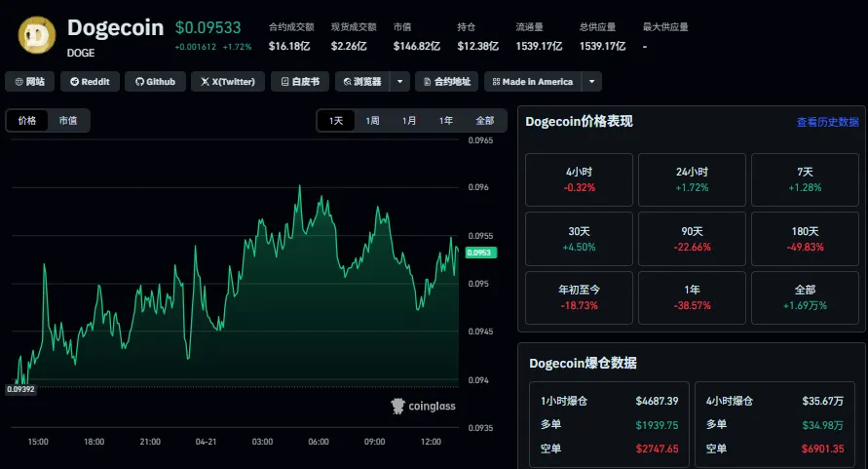Select the 1天 time range
The image size is (868, 469).
click(336, 120)
